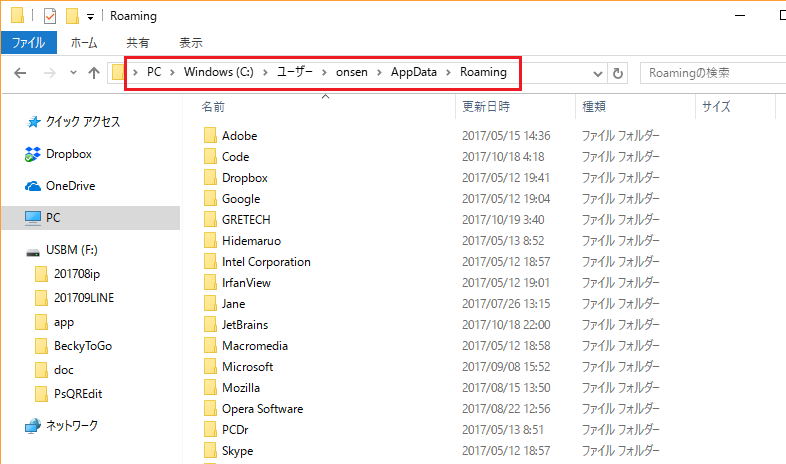The image size is (786, 464).
Task: Select the Hidemaruo folder icon
Action: tap(210, 241)
